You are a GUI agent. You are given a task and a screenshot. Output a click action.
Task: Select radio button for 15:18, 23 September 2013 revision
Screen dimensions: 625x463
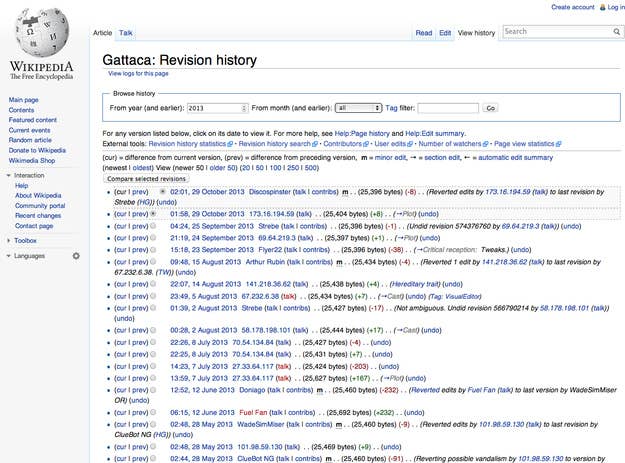click(x=153, y=250)
